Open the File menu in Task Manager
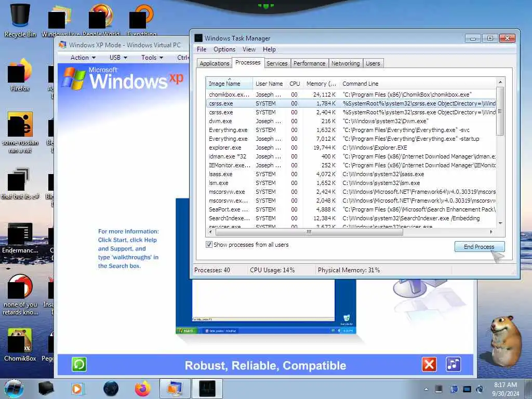This screenshot has height=399, width=532. (x=202, y=49)
